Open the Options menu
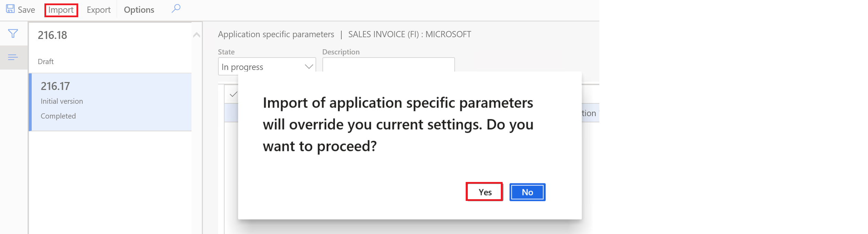This screenshot has height=234, width=868. coord(139,10)
